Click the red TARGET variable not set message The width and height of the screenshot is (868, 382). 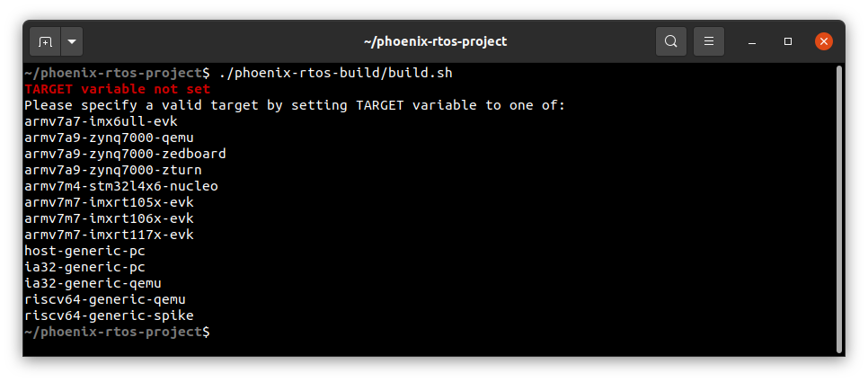tap(118, 89)
